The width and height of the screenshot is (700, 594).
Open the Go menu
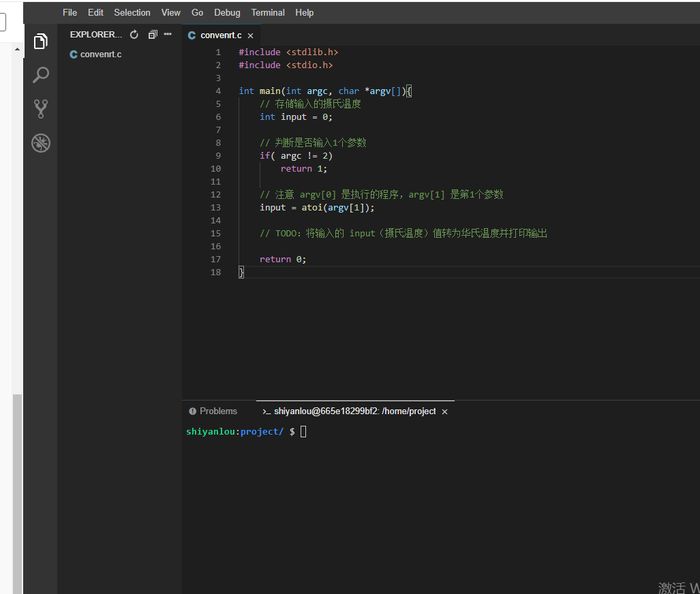tap(198, 12)
